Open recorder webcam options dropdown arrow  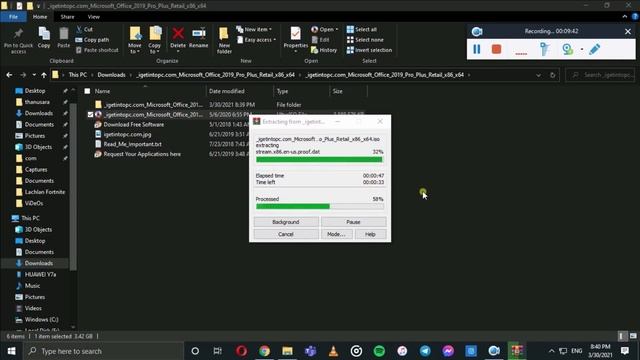[x=582, y=49]
